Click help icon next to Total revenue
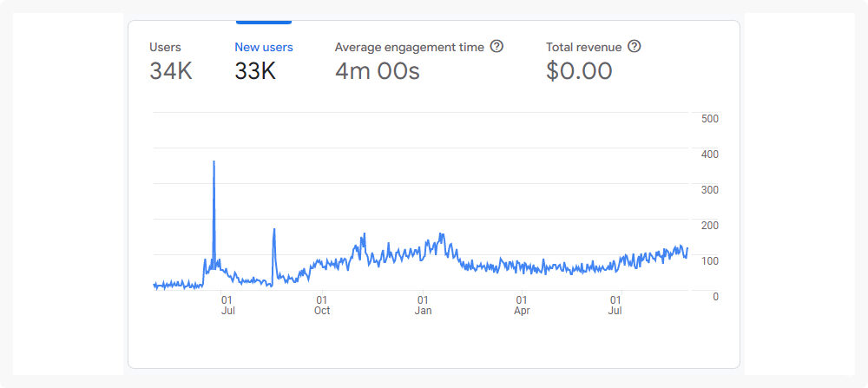The height and width of the screenshot is (388, 868). coord(635,47)
